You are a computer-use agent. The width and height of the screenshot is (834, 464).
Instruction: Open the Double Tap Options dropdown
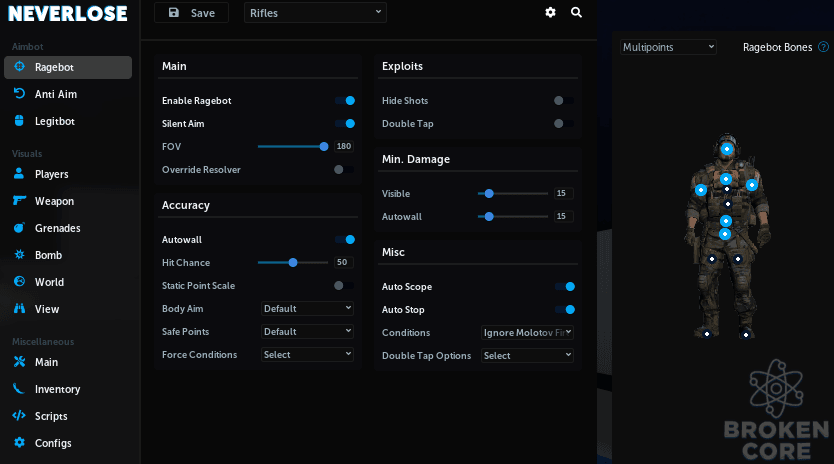click(527, 355)
